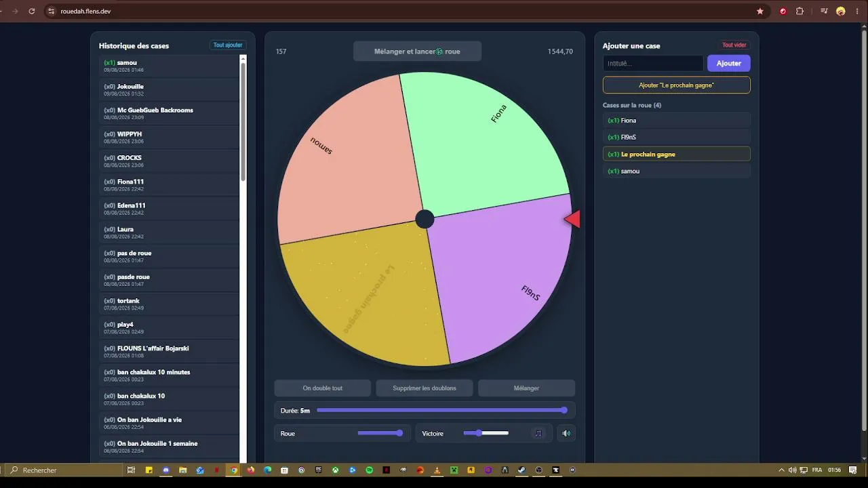This screenshot has width=868, height=488.
Task: Click the purple Ajouter button
Action: tap(729, 63)
